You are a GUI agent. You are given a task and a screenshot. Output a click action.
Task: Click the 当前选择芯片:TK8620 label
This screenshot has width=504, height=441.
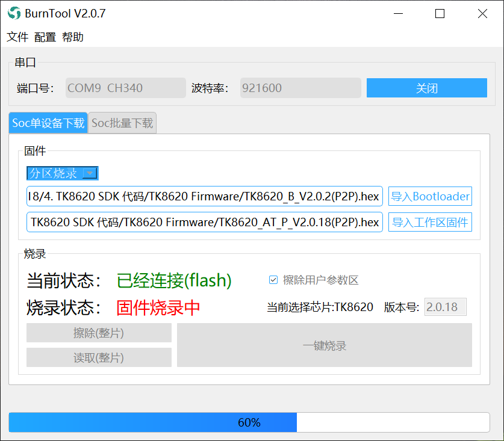tap(320, 307)
